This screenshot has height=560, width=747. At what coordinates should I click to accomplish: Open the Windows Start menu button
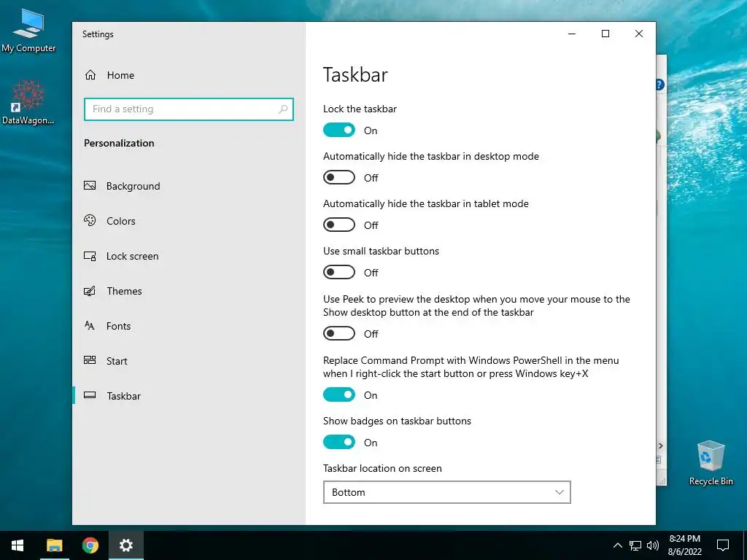pos(18,545)
